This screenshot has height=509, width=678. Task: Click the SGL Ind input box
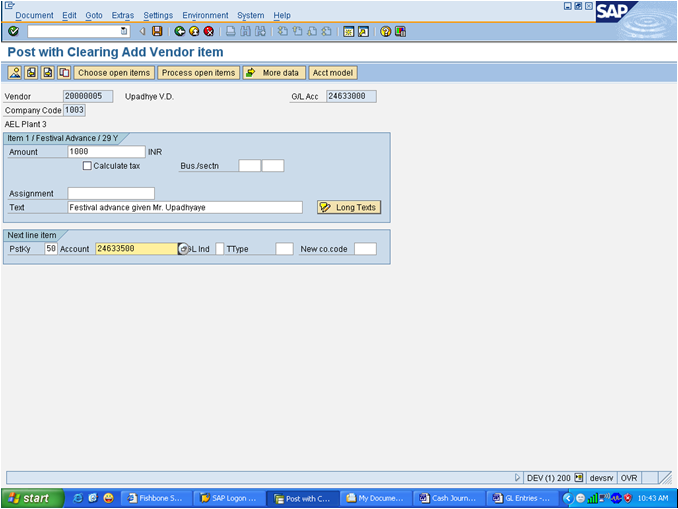(220, 249)
